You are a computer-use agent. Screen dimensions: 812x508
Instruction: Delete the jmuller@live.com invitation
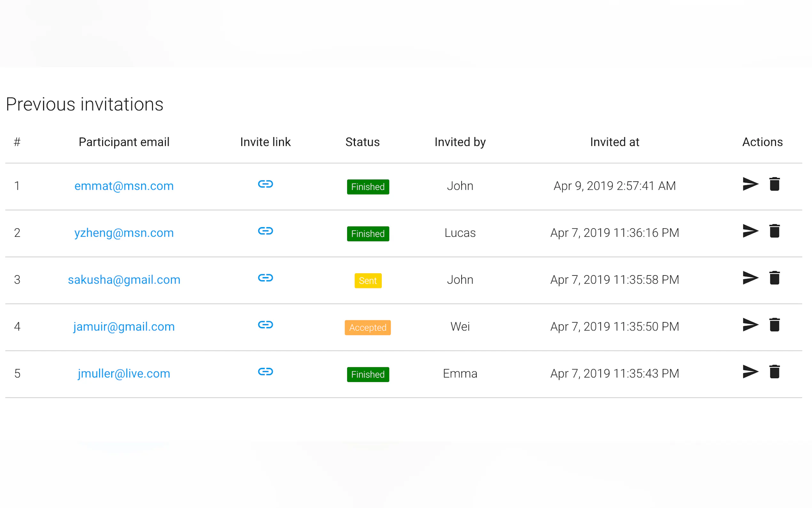(774, 372)
